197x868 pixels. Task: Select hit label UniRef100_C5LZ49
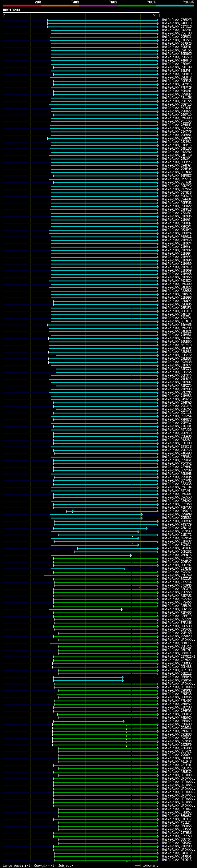(177, 575)
